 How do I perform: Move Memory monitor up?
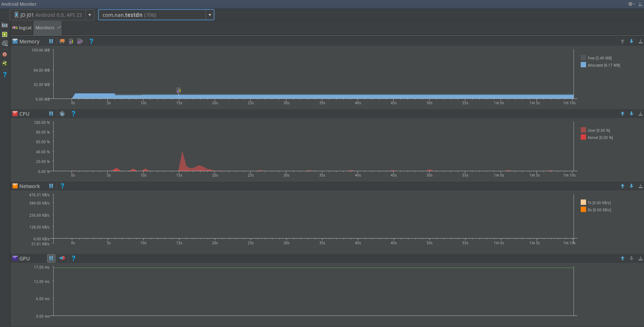pyautogui.click(x=622, y=41)
